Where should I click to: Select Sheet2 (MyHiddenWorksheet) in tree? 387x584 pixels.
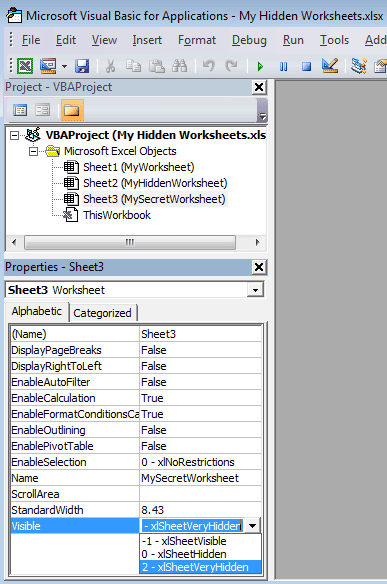click(x=155, y=183)
